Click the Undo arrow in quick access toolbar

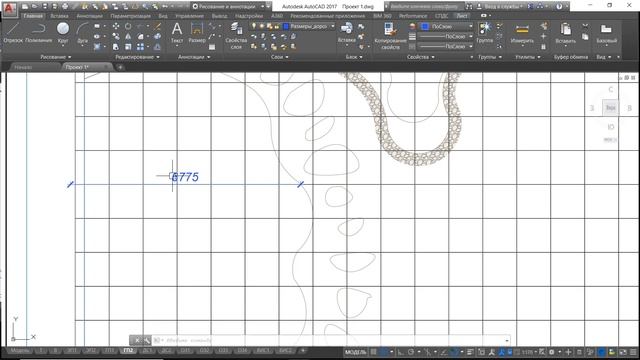[x=165, y=7]
